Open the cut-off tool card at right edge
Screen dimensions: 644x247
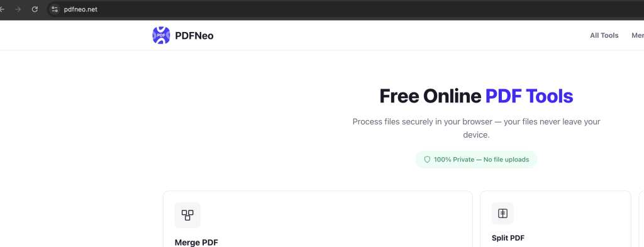pyautogui.click(x=641, y=219)
